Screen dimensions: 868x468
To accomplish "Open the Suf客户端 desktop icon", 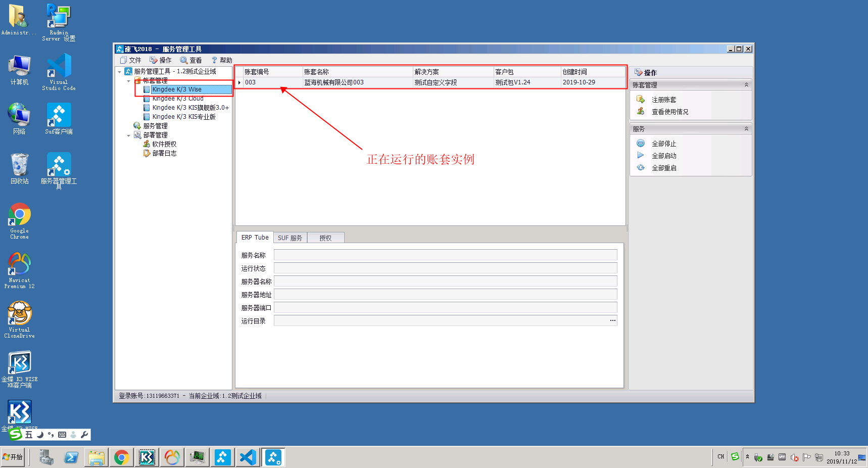I will point(59,119).
